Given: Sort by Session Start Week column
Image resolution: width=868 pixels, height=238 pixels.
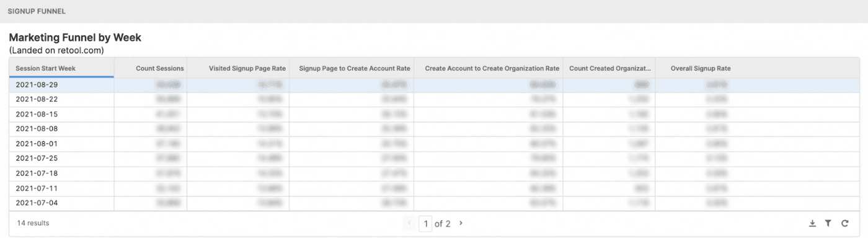Looking at the screenshot, I should [x=61, y=68].
